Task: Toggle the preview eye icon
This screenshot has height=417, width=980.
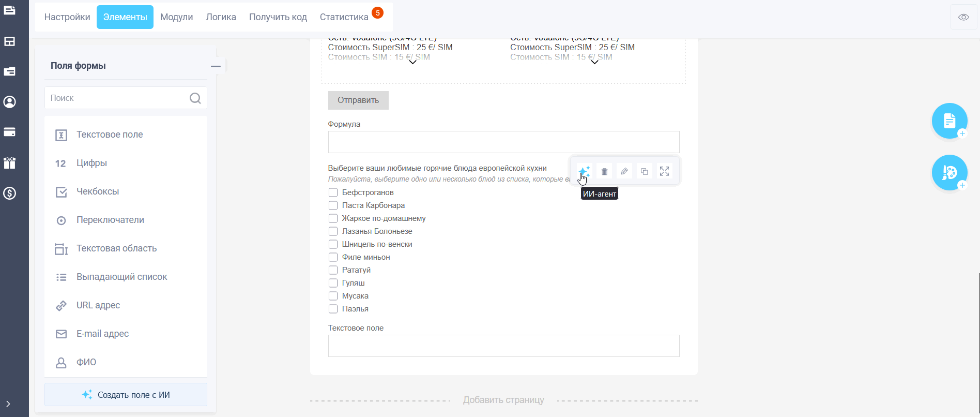Action: [x=963, y=17]
